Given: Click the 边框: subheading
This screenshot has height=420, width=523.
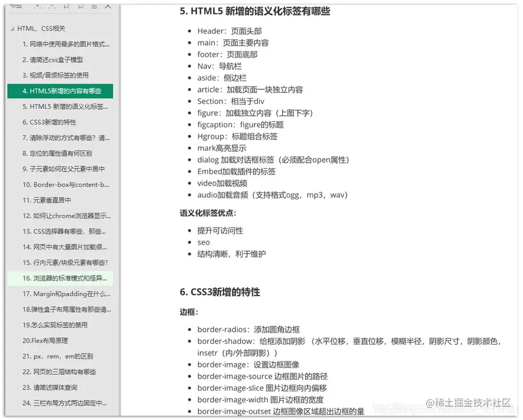Looking at the screenshot, I should [189, 312].
